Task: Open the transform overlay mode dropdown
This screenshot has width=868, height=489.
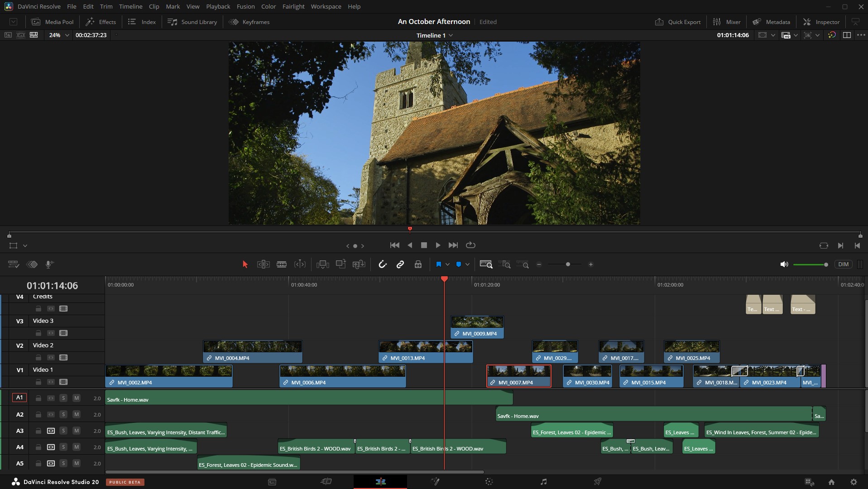Action: (25, 245)
